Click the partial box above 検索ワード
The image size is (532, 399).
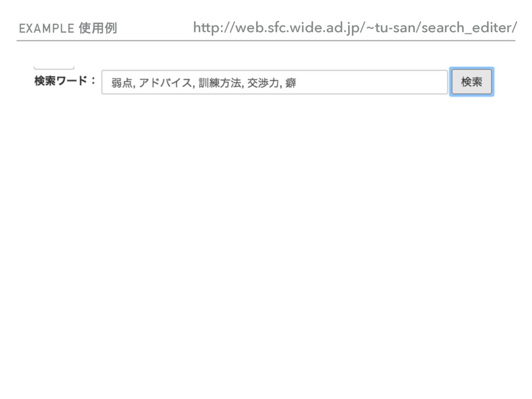pos(54,68)
